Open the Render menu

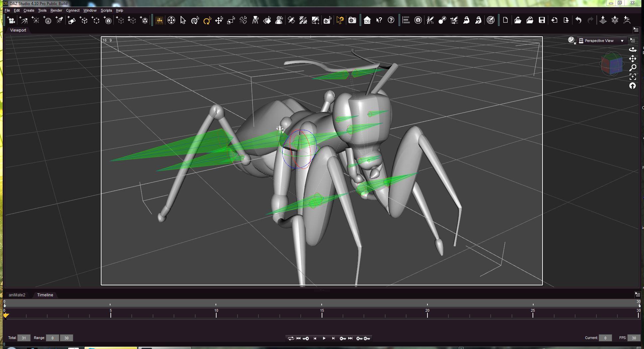coord(56,10)
